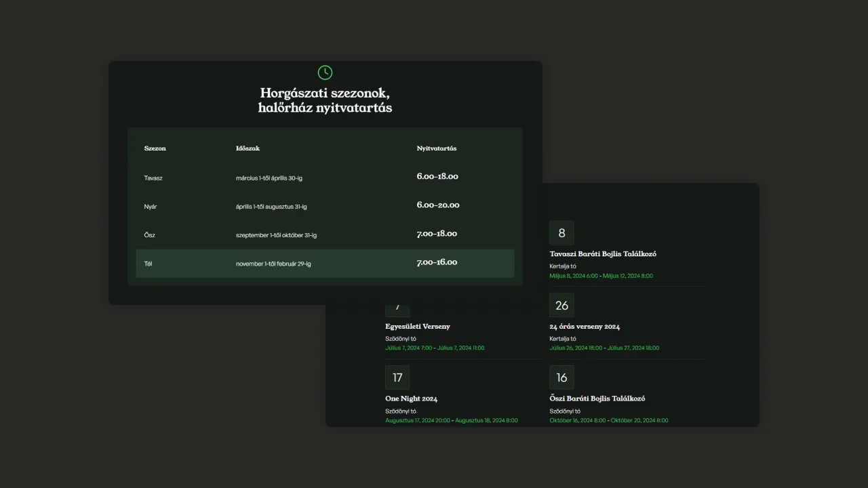Click the Kertalja tó location under 24 órás verseny

(563, 339)
